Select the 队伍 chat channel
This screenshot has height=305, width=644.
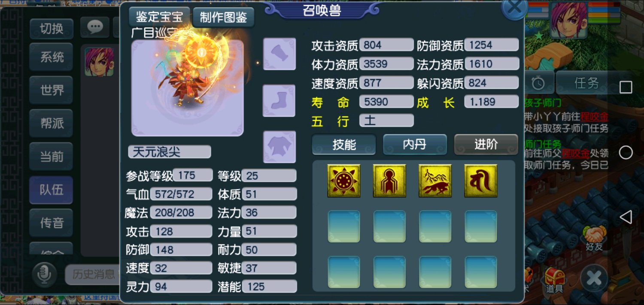pyautogui.click(x=51, y=190)
